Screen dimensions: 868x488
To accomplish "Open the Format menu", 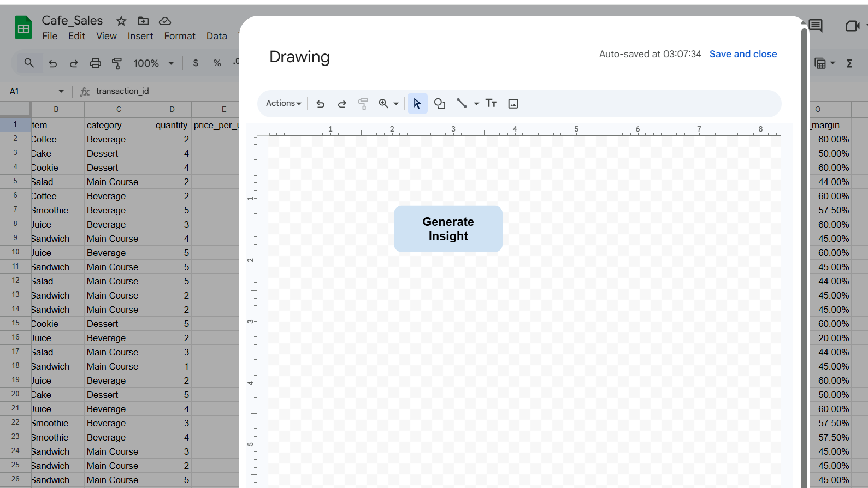I will 180,36.
